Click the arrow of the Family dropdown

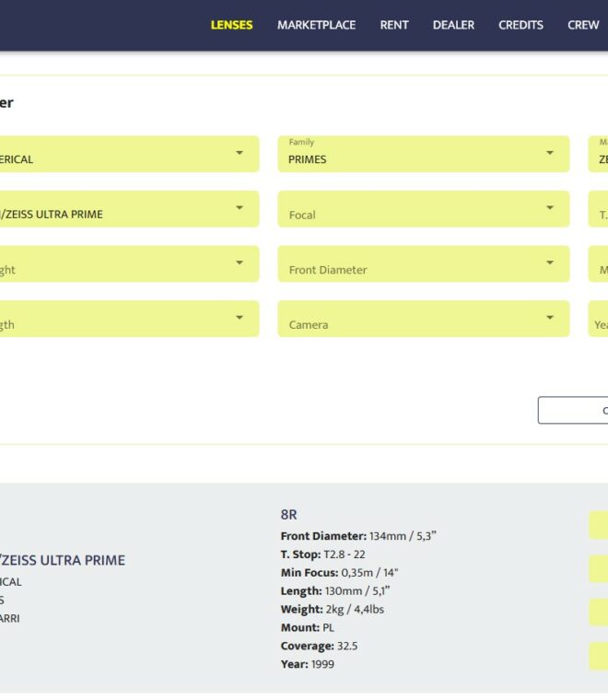pyautogui.click(x=550, y=153)
